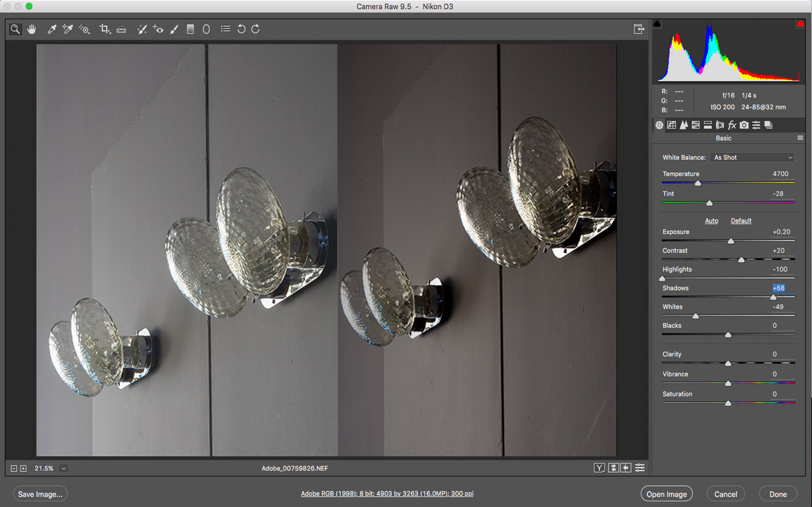Select the Spot Removal tool
This screenshot has height=507, width=812.
[142, 29]
